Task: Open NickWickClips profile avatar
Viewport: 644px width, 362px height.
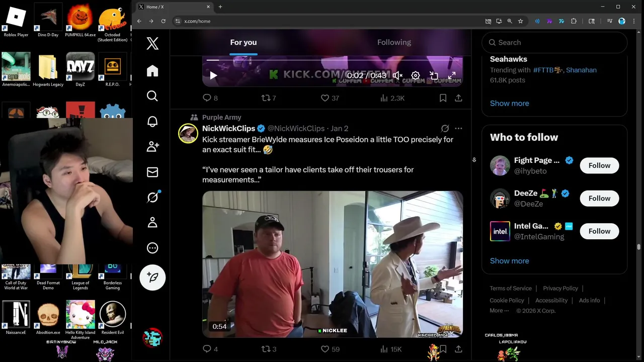Action: (x=188, y=134)
